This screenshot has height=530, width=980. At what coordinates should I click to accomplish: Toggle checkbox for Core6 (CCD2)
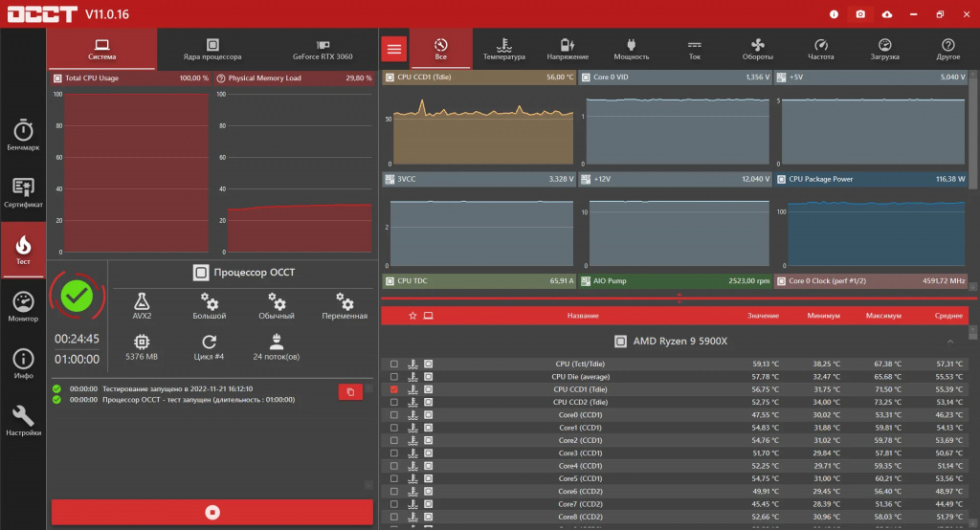[x=393, y=491]
